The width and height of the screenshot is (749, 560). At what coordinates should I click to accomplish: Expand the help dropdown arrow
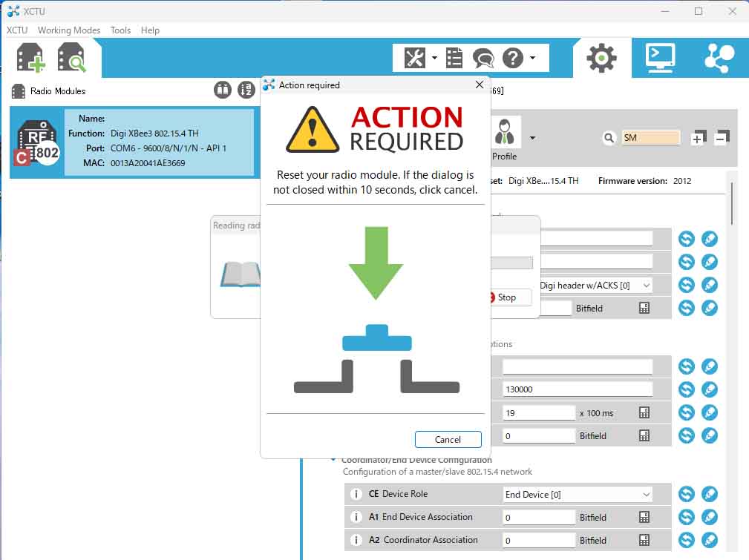532,59
